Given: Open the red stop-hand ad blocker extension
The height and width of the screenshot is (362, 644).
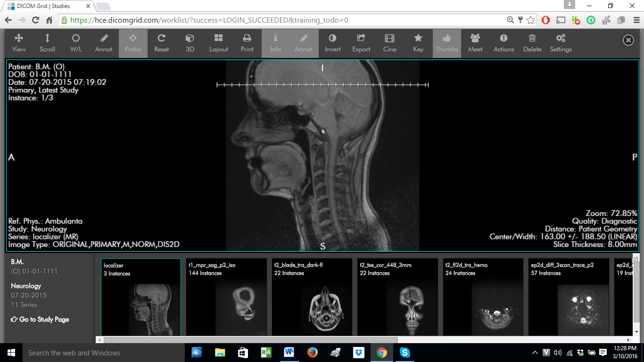Looking at the screenshot, I should point(545,20).
